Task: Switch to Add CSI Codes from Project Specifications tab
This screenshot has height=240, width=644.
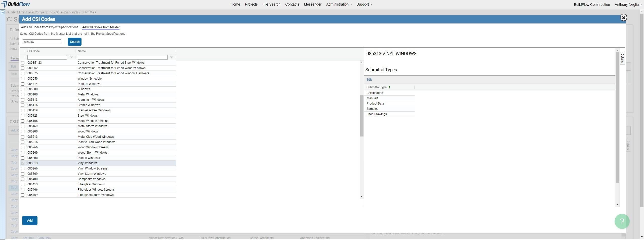Action: click(x=50, y=27)
